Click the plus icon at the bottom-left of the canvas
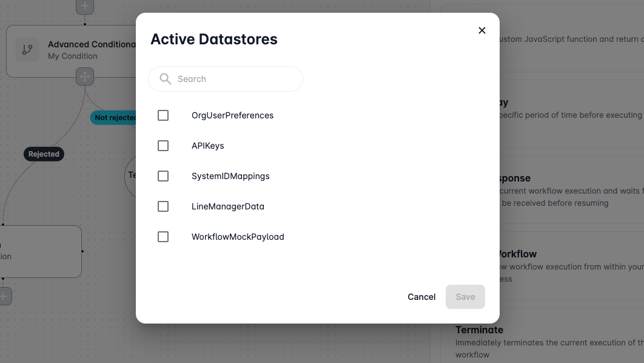 [4, 297]
